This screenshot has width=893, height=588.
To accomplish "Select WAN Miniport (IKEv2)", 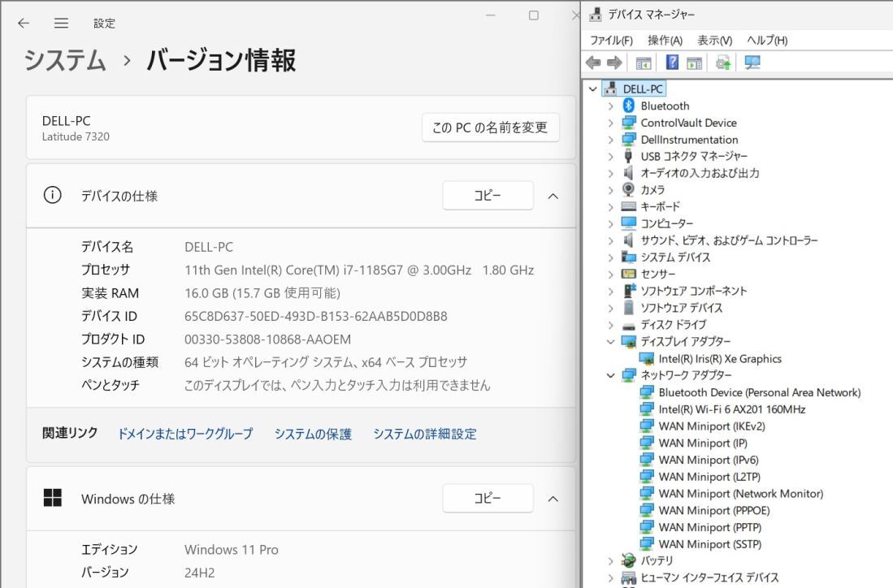I will tap(712, 426).
